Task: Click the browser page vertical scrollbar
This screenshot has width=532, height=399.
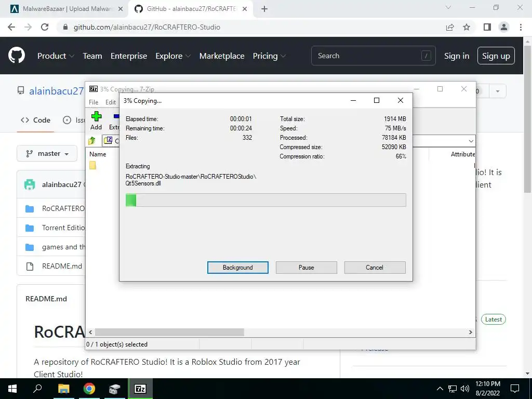Action: [527, 119]
